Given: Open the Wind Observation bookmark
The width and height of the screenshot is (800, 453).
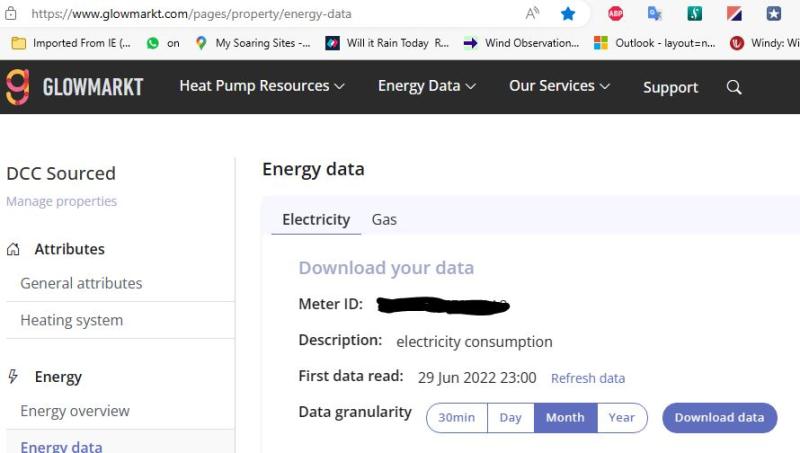Looking at the screenshot, I should click(521, 43).
